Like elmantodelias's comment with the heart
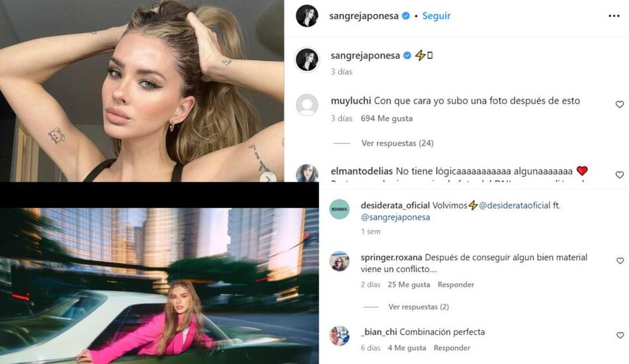The image size is (629, 364). pyautogui.click(x=619, y=175)
